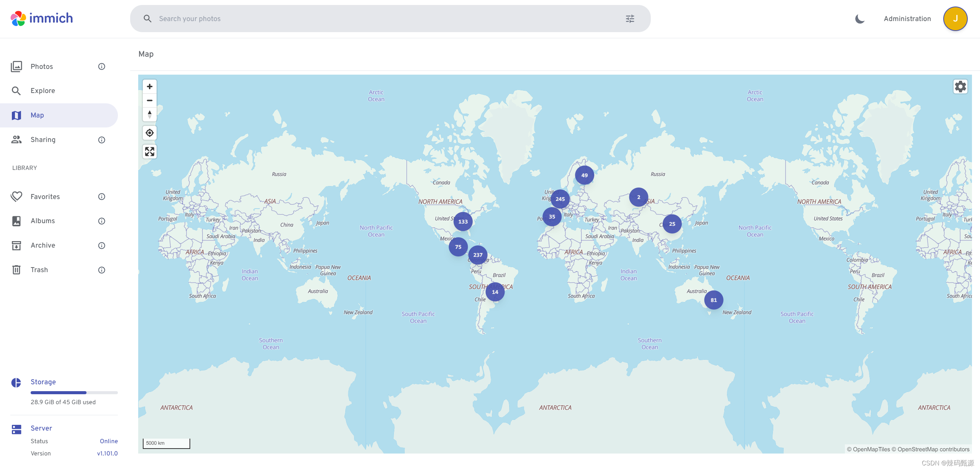Screen dimensions: 980x470
Task: Open Explore section
Action: click(42, 91)
